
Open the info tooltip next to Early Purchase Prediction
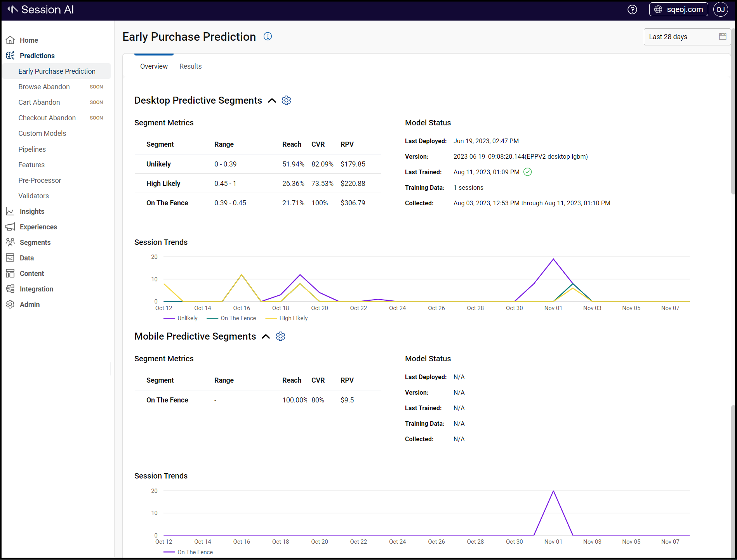coord(267,36)
